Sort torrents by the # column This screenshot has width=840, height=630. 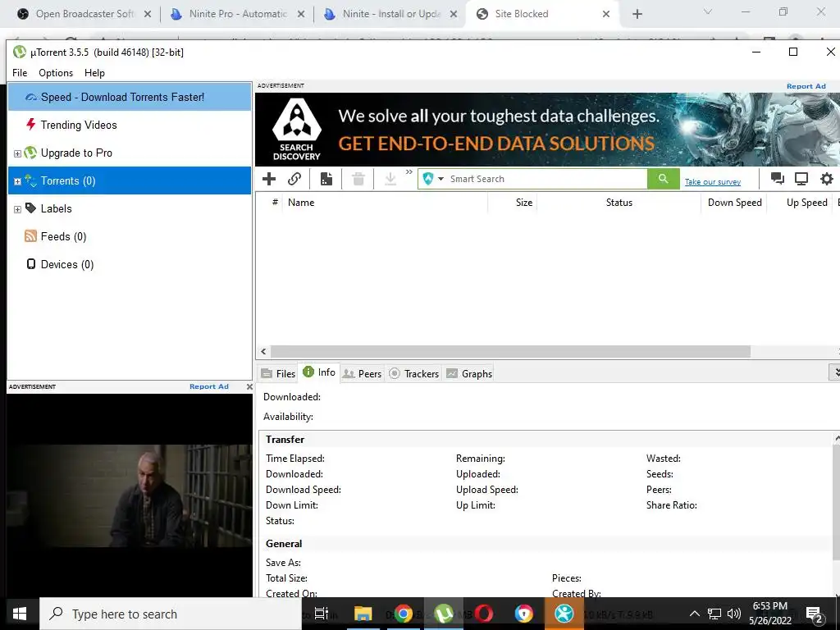[275, 202]
